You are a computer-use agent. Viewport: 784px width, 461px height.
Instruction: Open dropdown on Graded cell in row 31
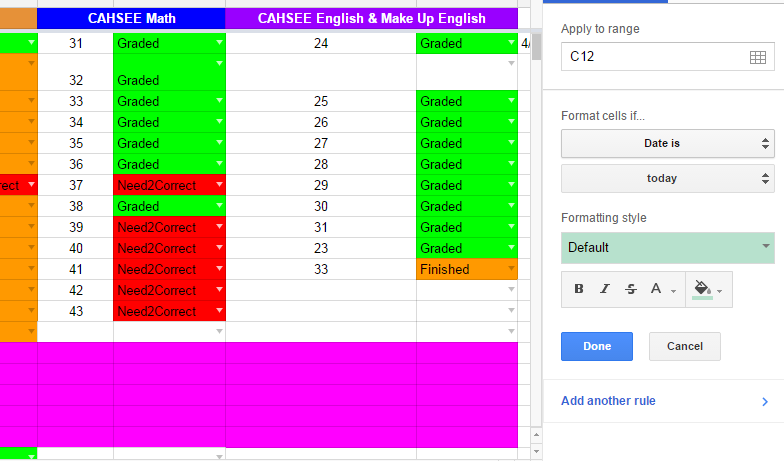click(x=219, y=43)
